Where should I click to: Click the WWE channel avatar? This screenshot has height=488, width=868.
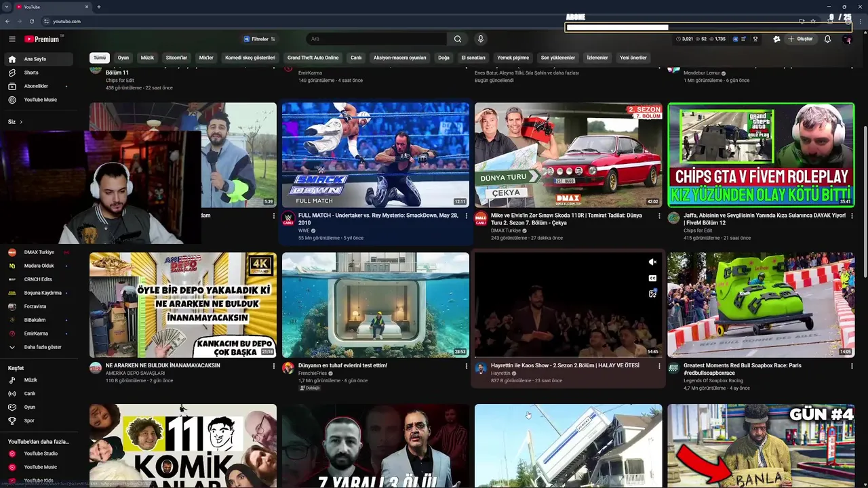(x=288, y=218)
